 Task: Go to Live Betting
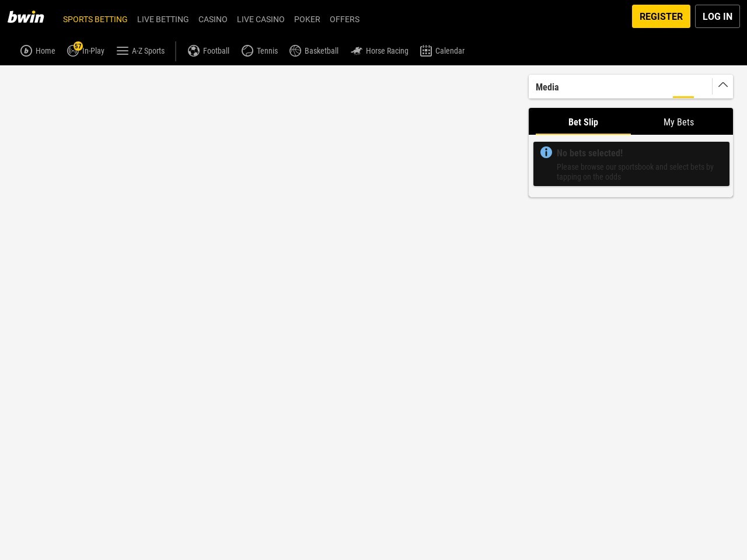coord(163,19)
